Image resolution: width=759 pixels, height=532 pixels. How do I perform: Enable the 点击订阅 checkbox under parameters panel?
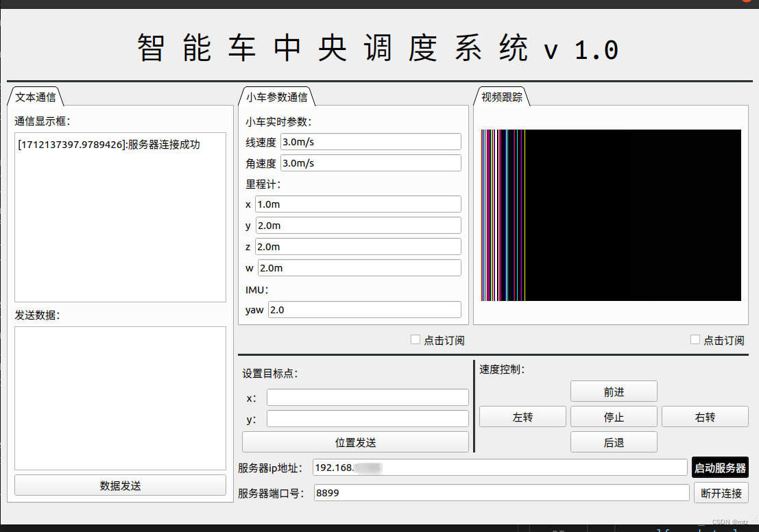(x=415, y=339)
